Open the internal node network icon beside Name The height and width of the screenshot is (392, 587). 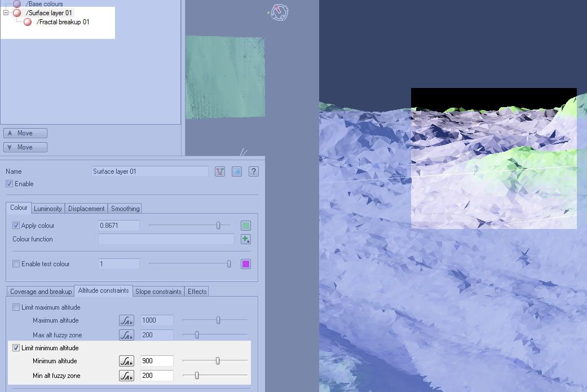click(220, 171)
